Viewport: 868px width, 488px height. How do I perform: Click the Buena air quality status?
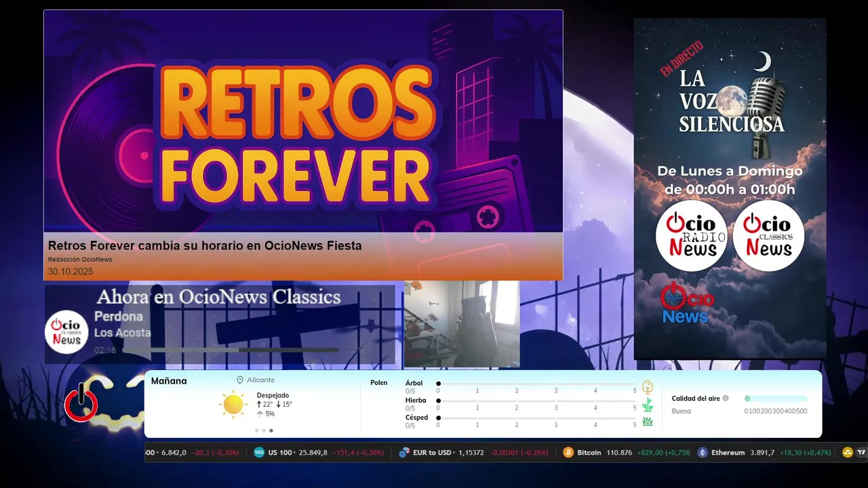(682, 411)
